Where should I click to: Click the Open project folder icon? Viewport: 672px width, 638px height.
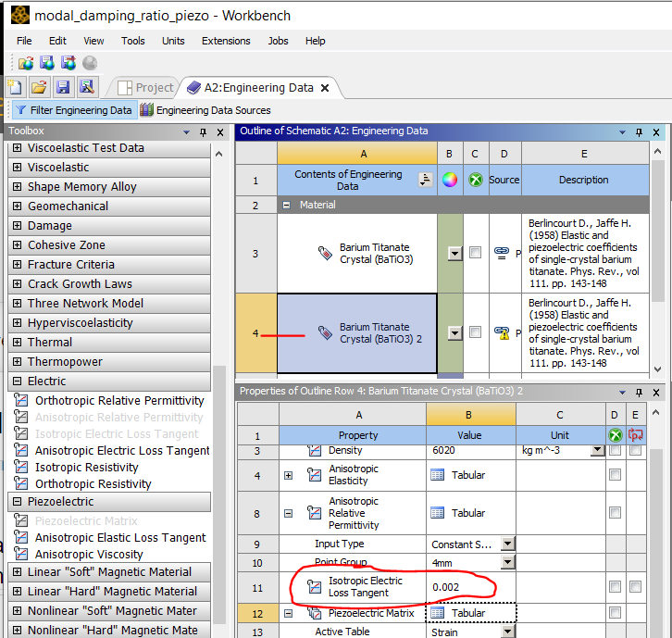[39, 87]
